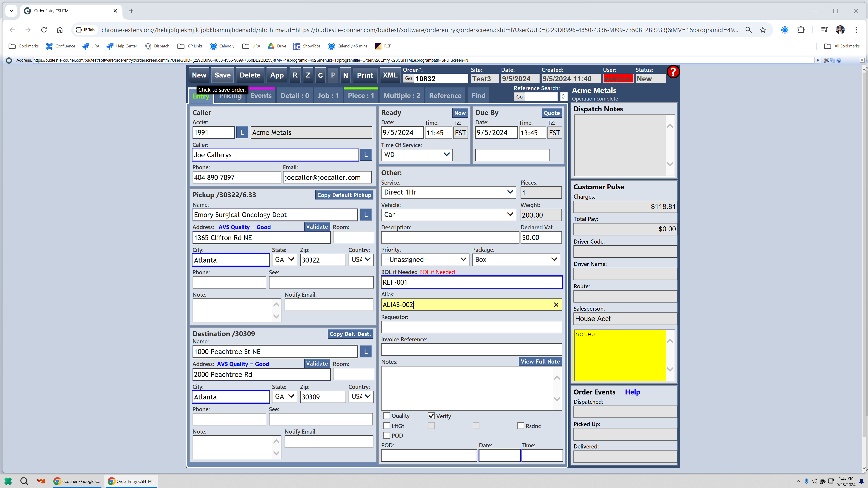The width and height of the screenshot is (868, 488).
Task: Open Windows taskbar search
Action: [24, 481]
